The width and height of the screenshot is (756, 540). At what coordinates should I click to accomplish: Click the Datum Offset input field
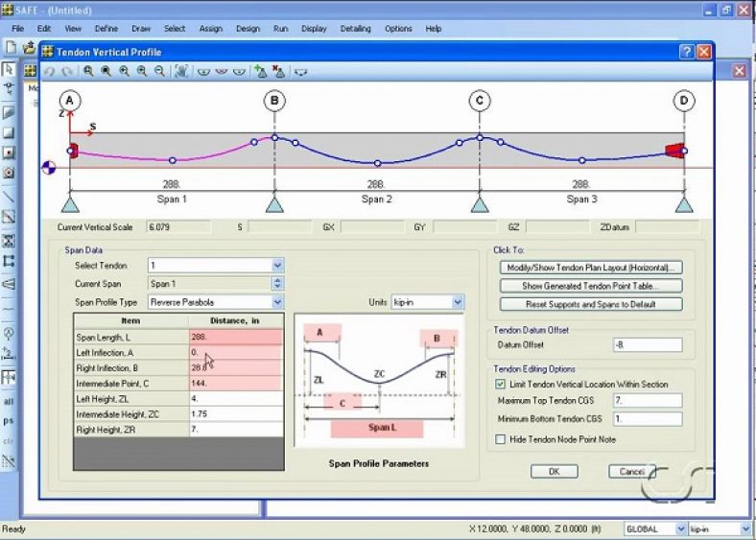pyautogui.click(x=647, y=344)
